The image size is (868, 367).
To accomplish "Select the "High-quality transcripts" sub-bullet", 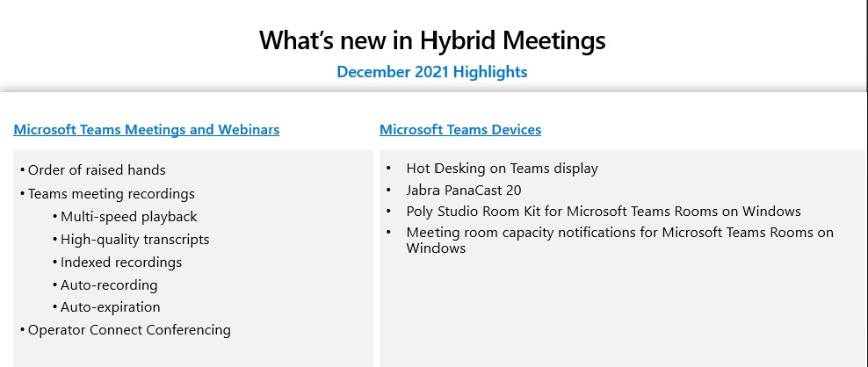I will (134, 240).
